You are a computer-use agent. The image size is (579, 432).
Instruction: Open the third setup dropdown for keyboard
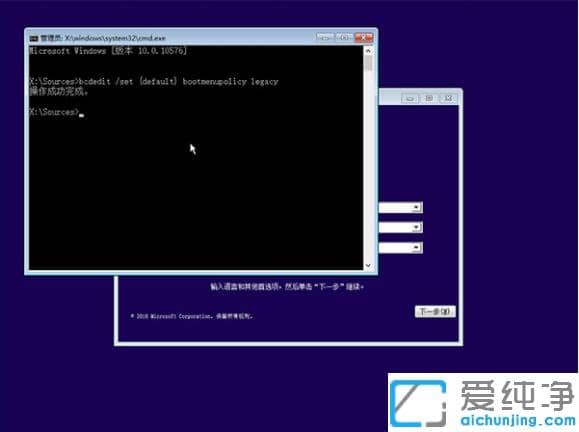pos(401,247)
